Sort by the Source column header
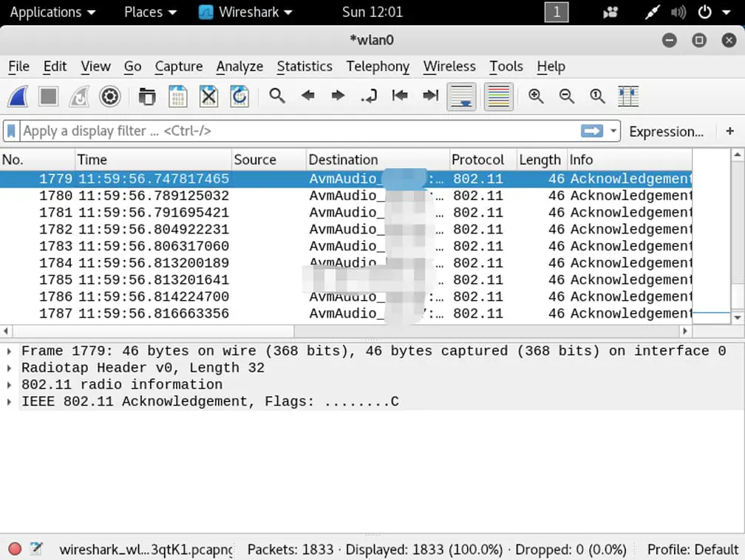 click(x=269, y=160)
